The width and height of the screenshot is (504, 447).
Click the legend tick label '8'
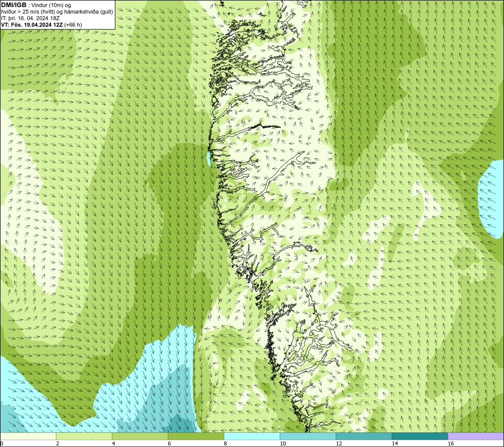[225, 443]
